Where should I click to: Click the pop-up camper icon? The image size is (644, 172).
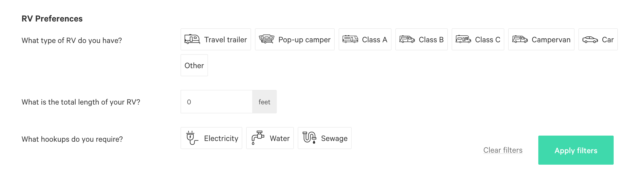266,39
